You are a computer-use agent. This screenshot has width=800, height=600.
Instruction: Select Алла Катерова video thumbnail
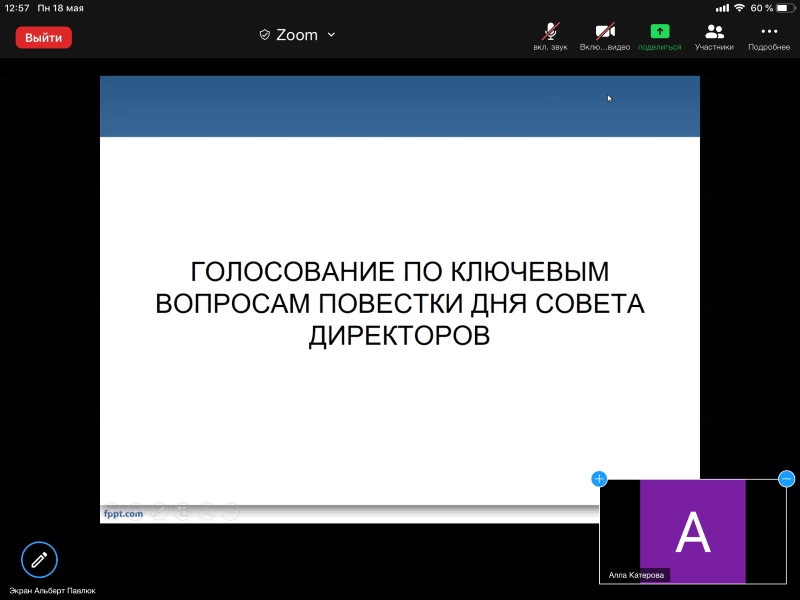[693, 531]
